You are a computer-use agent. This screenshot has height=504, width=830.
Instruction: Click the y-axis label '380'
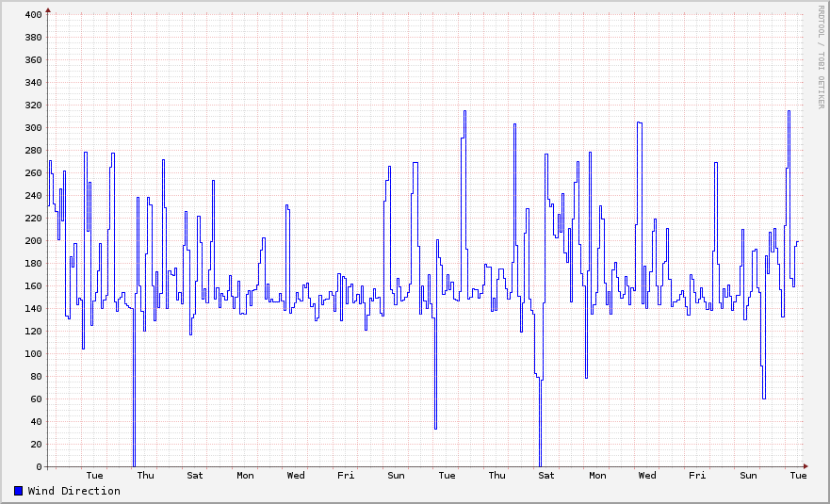tap(33, 38)
